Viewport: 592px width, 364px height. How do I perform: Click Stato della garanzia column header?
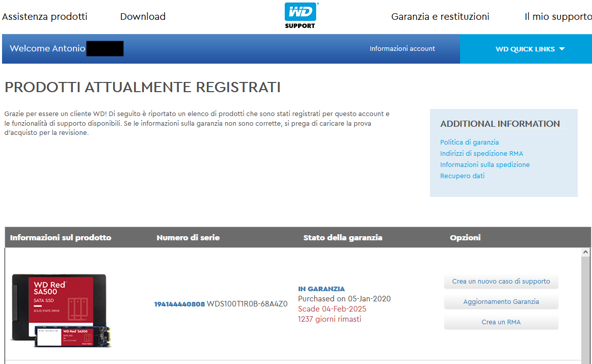pyautogui.click(x=343, y=238)
